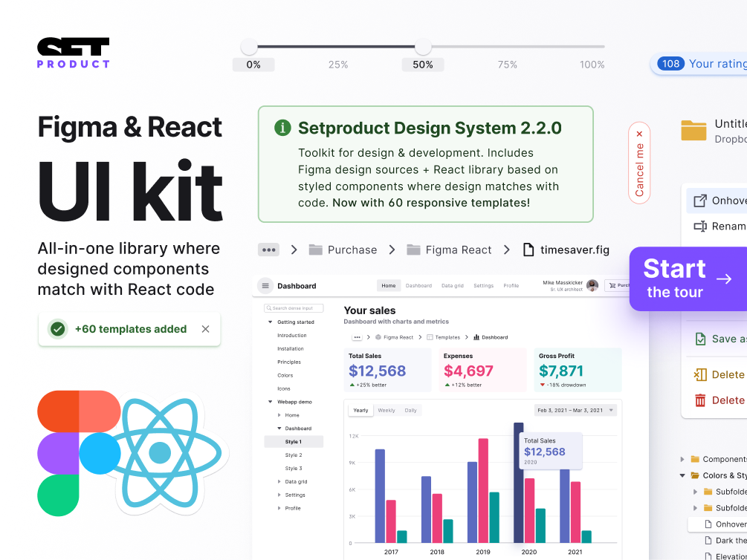747x560 pixels.
Task: Click the Templates layout icon in breadcrumbs
Action: click(430, 337)
